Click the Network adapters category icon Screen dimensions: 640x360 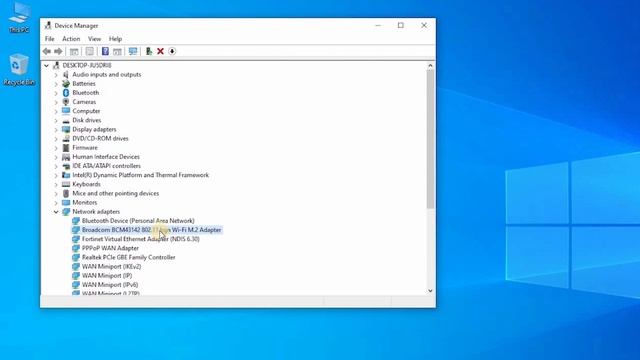point(66,212)
